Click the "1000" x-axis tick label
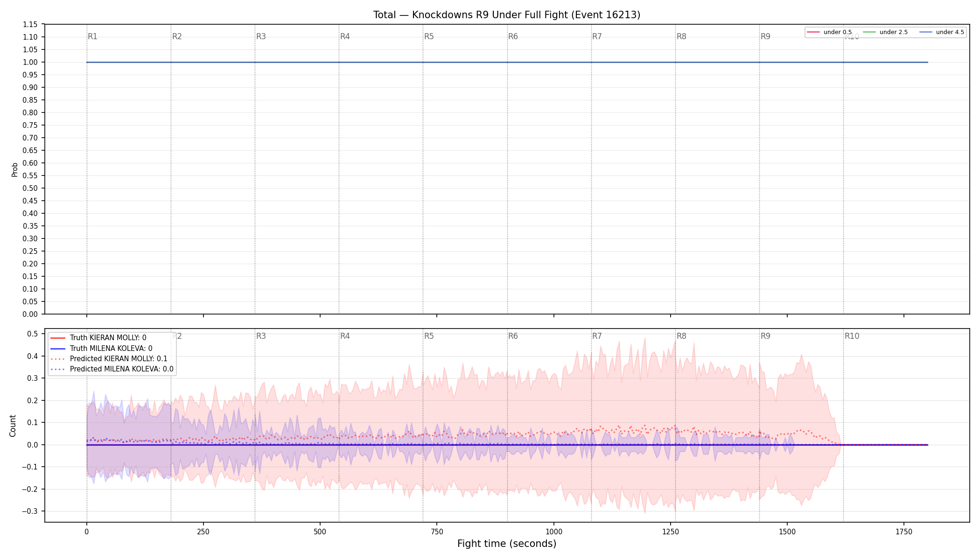This screenshot has height=560, width=980. coord(553,532)
